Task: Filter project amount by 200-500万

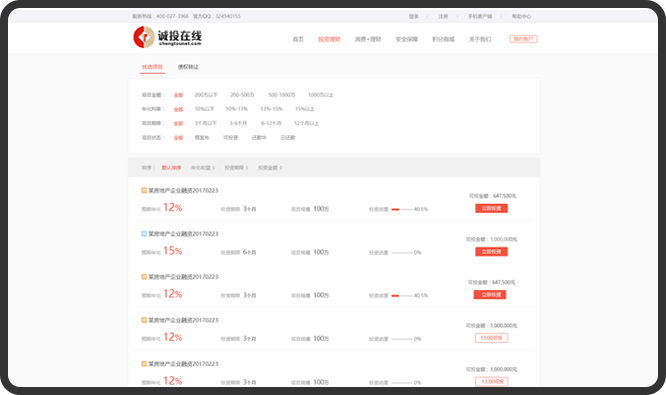Action: click(x=242, y=95)
